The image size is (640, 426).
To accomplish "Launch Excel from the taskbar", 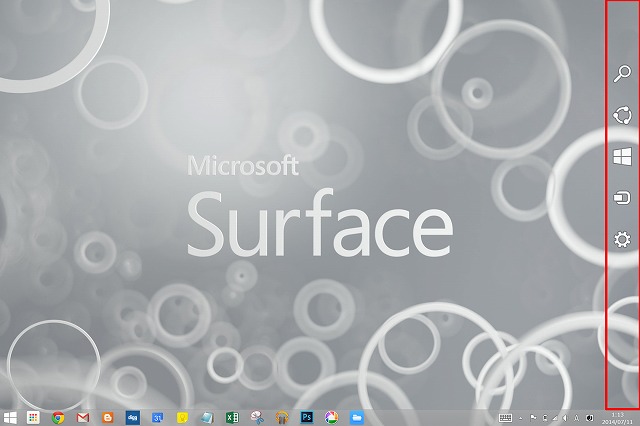I will click(232, 417).
